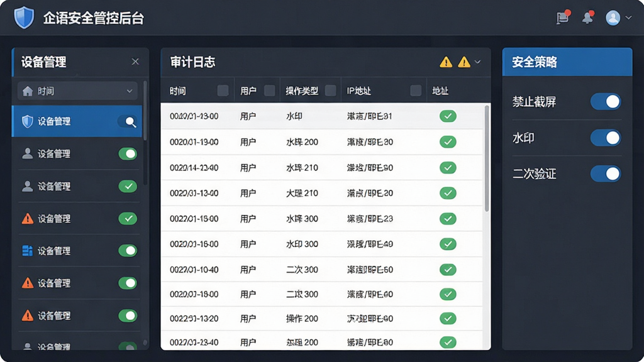This screenshot has width=644, height=362.
Task: Select the highlighted 设备管理 sidebar item
Action: click(77, 121)
